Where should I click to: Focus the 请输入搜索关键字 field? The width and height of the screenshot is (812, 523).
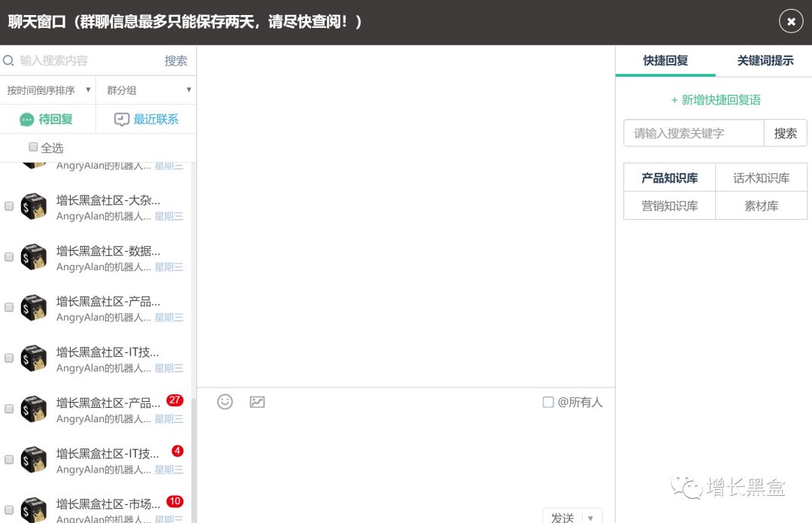tap(694, 133)
